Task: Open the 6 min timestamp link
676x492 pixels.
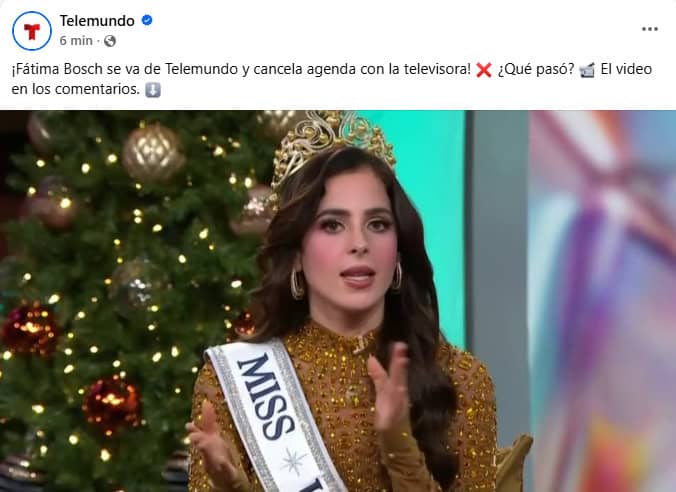Action: click(76, 41)
